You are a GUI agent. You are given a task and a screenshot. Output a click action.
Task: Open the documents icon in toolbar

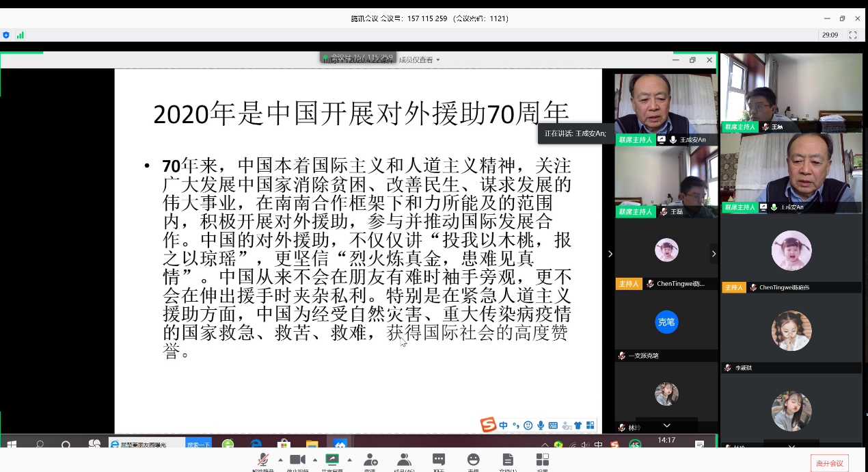[507, 460]
